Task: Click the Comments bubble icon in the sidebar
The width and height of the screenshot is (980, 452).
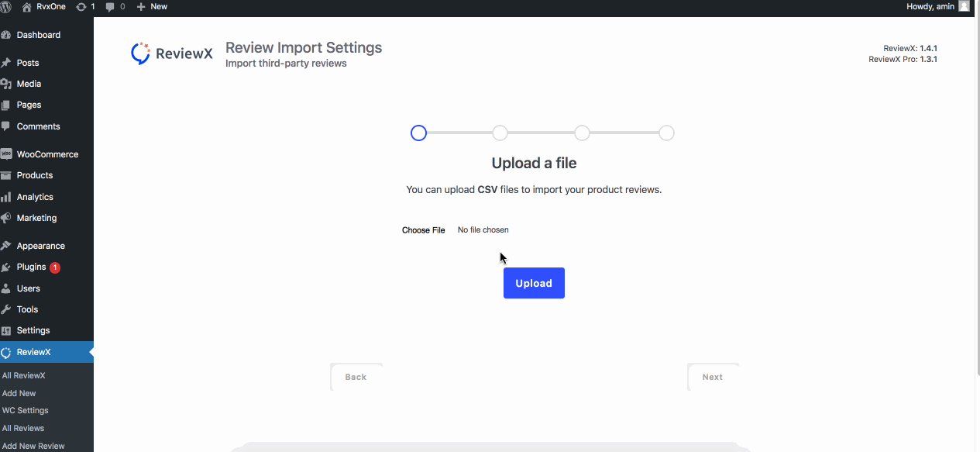Action: pos(6,126)
